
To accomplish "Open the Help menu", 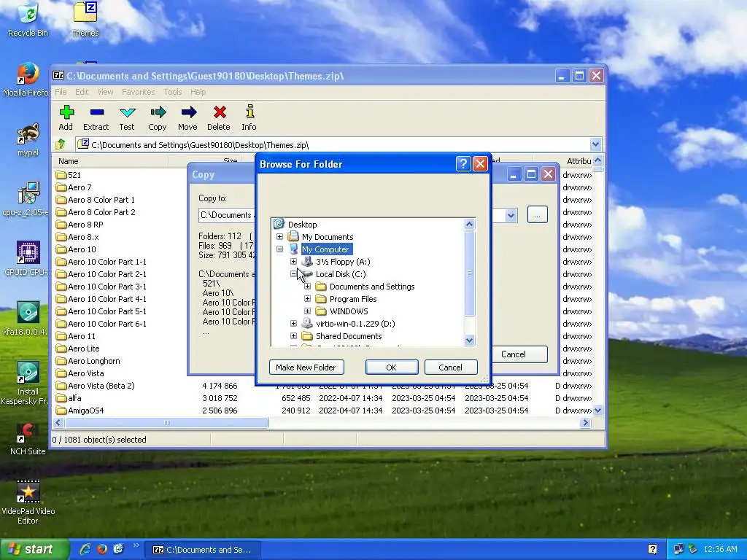I will [198, 92].
